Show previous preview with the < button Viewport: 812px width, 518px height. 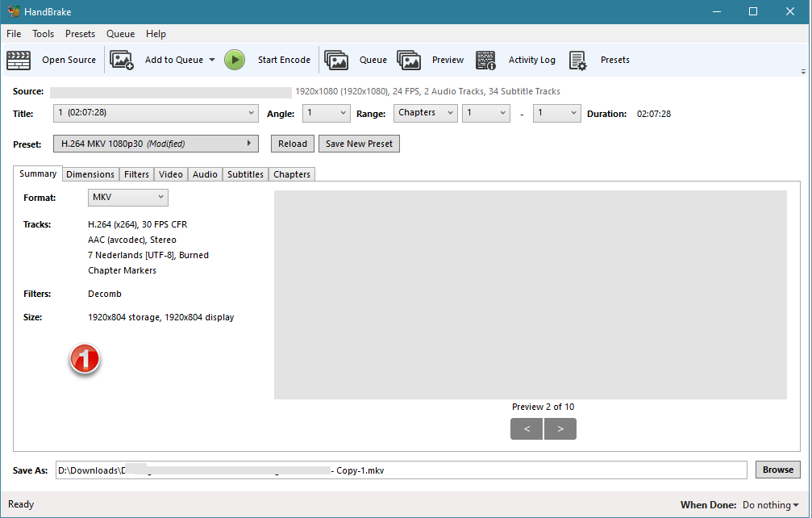527,429
